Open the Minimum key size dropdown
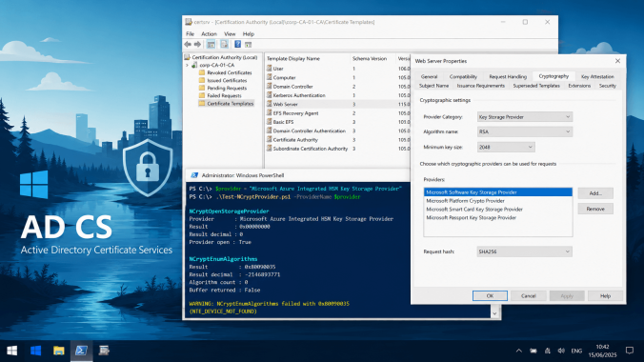This screenshot has height=362, width=644. pyautogui.click(x=506, y=147)
